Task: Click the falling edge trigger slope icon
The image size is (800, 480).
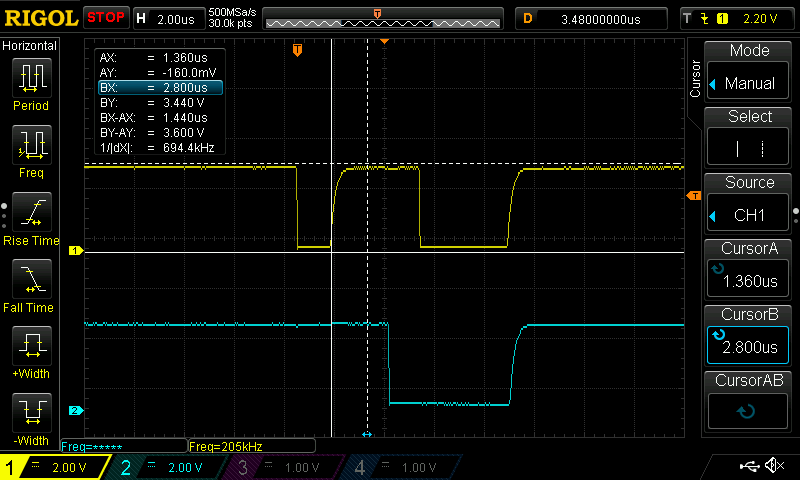Action: 705,19
